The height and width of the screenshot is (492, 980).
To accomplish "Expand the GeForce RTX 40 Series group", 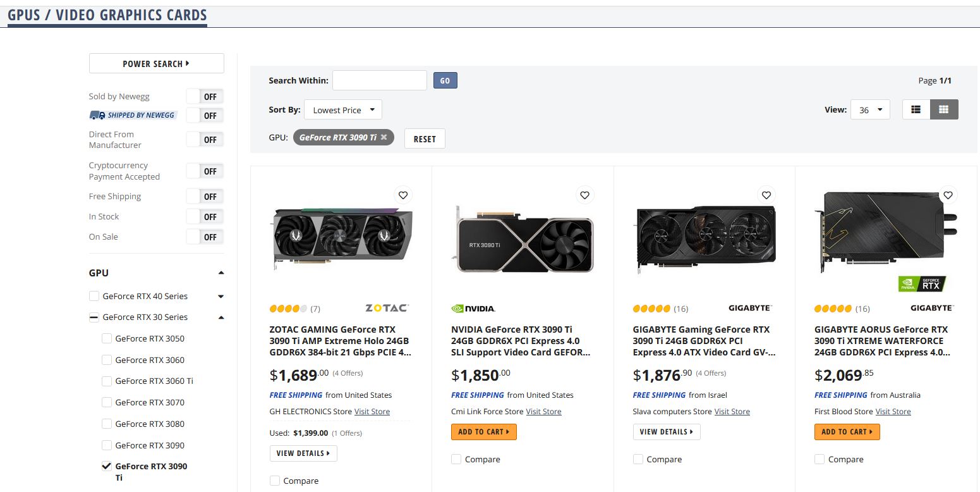I will click(221, 296).
